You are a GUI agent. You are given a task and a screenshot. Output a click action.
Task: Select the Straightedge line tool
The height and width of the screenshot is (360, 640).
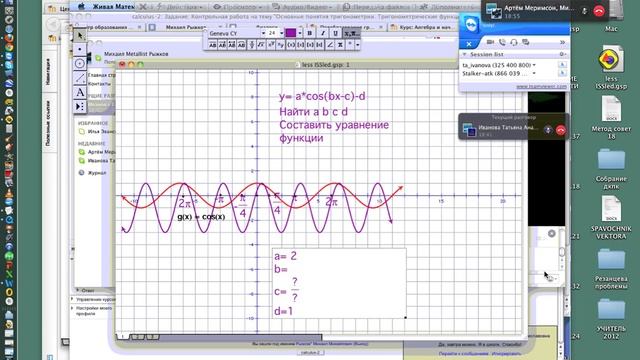coord(80,78)
